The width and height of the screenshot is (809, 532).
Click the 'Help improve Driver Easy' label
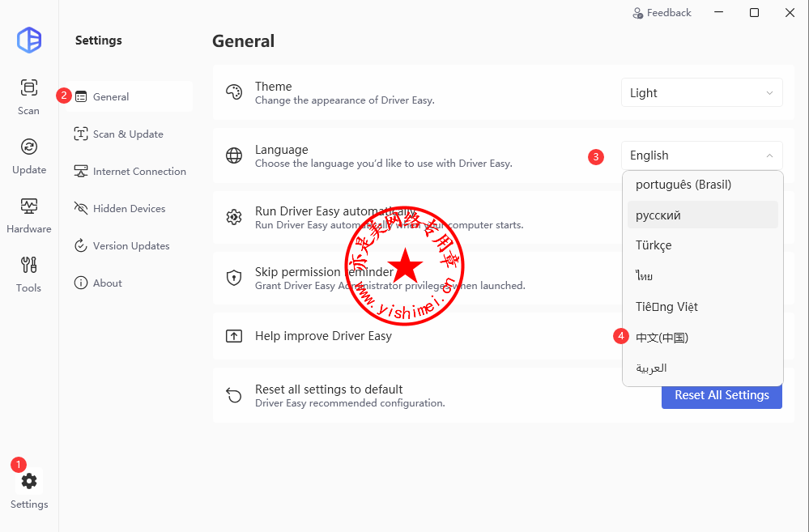(x=323, y=336)
